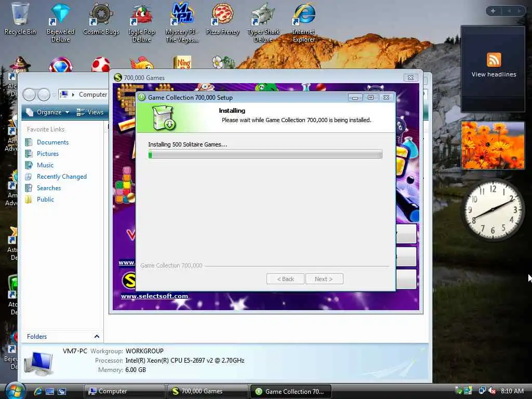Viewport: 532px width, 399px height.
Task: Expand the Folders pane chevron
Action: [97, 336]
